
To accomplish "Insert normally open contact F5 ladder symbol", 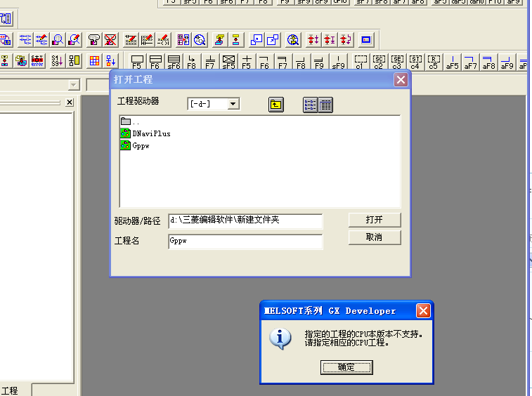I will click(x=137, y=62).
